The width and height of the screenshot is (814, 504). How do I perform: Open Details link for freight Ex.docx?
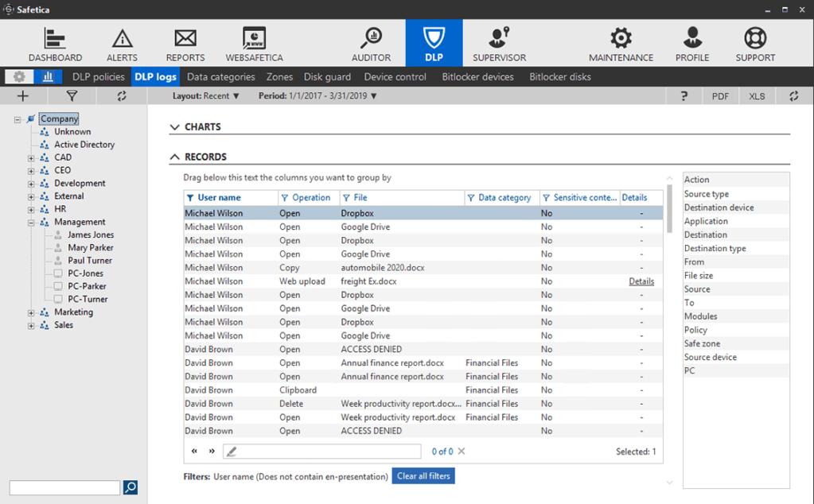click(641, 281)
